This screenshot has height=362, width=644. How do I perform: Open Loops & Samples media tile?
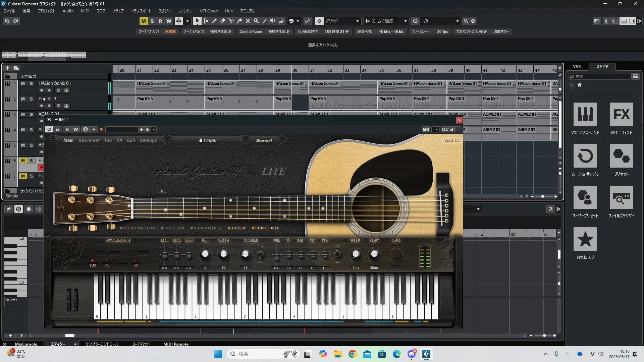pos(585,156)
